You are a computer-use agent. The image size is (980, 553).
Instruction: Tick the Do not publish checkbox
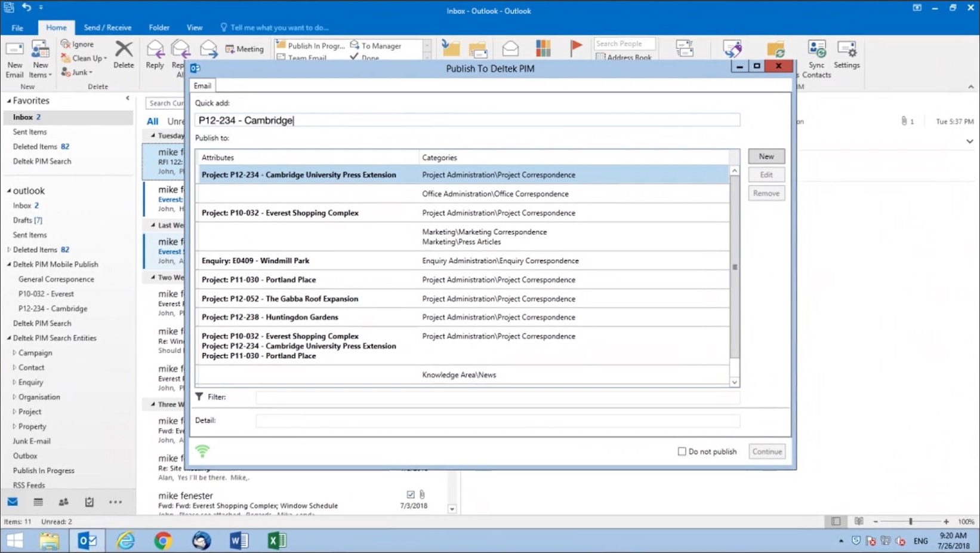click(682, 451)
